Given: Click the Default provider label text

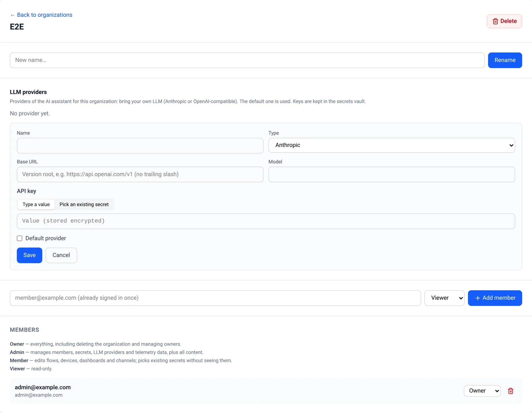Looking at the screenshot, I should (46, 238).
